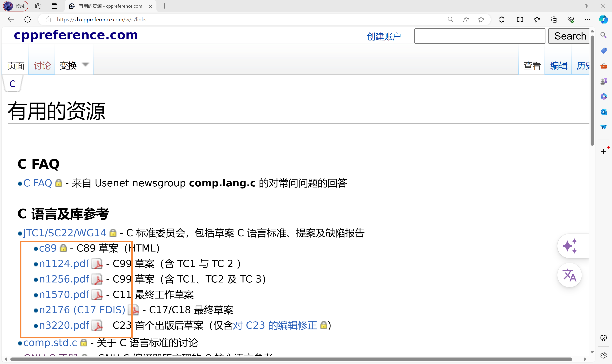Click the Search button
The width and height of the screenshot is (612, 364).
click(569, 36)
